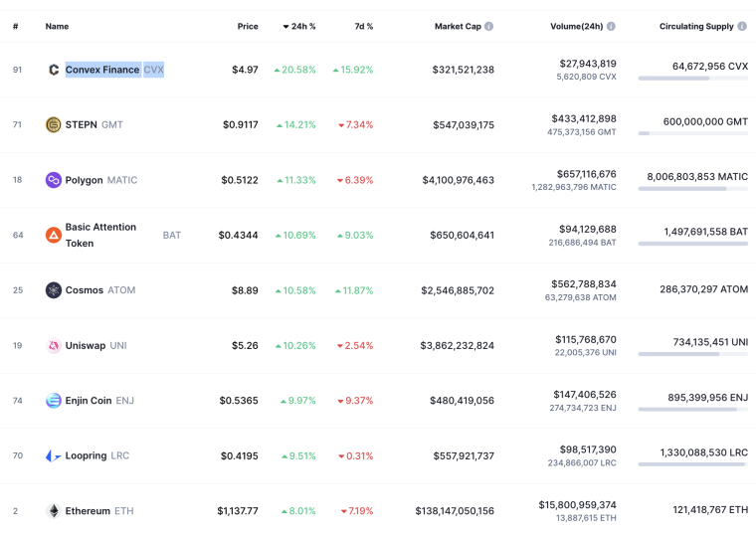
Task: Click Ethereum volume $15,800,959,374
Action: coord(577,505)
